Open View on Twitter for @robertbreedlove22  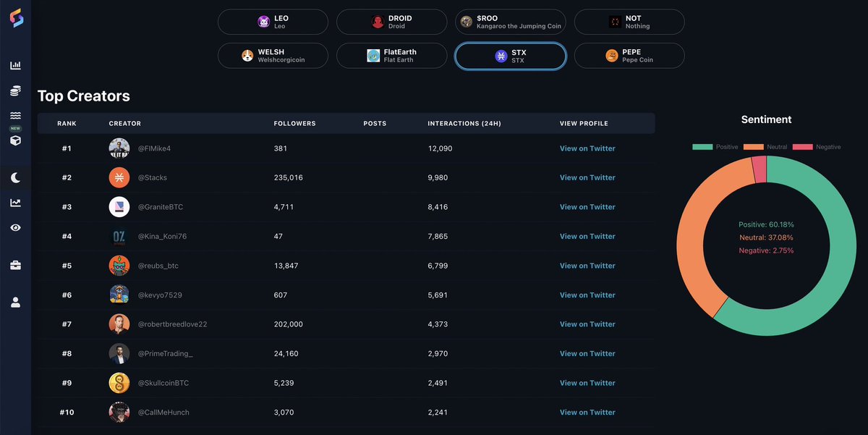click(587, 324)
